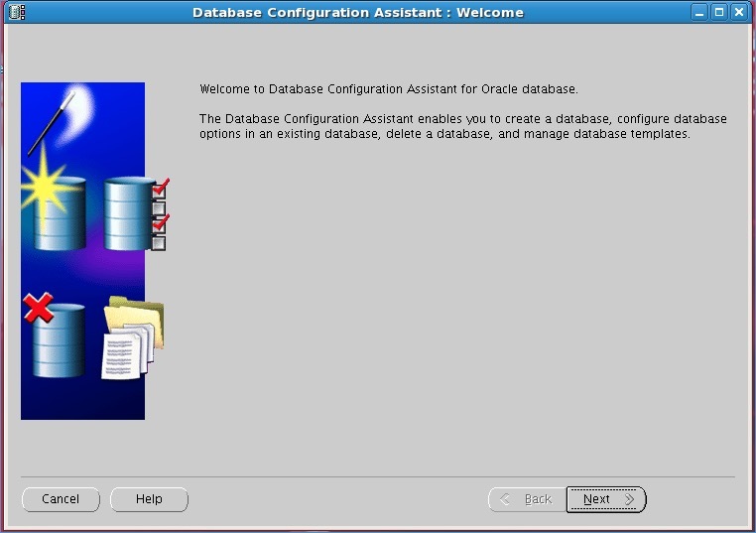Close the Database Configuration Assistant window
This screenshot has height=533, width=756.
click(x=739, y=12)
